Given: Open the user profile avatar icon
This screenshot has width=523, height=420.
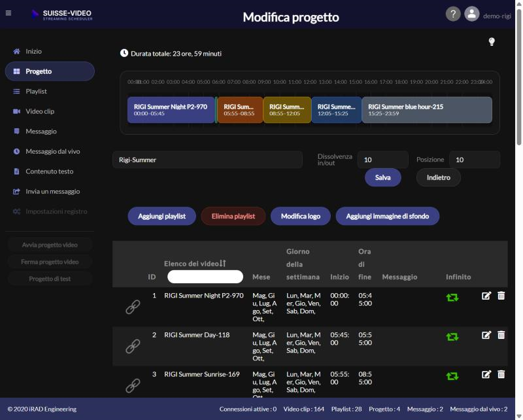Looking at the screenshot, I should click(471, 14).
